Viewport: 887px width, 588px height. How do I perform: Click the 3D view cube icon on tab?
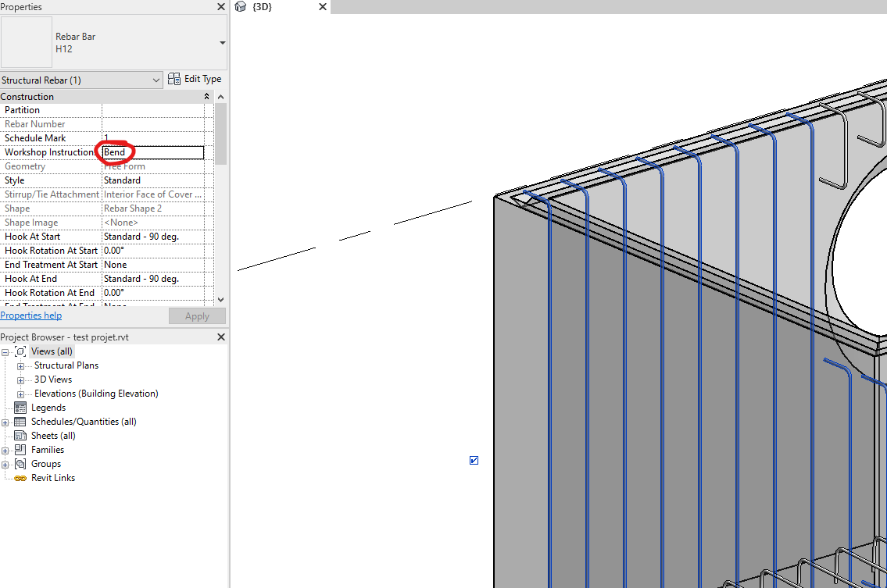pyautogui.click(x=241, y=7)
